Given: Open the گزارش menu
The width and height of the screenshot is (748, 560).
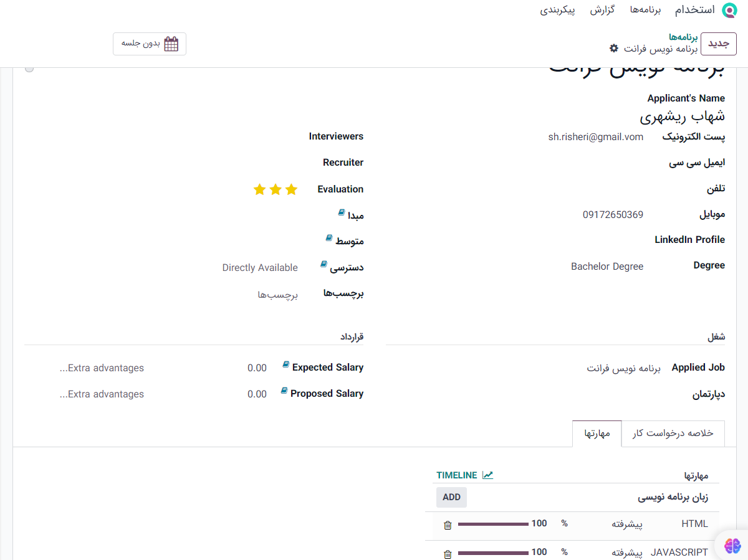Looking at the screenshot, I should (603, 10).
